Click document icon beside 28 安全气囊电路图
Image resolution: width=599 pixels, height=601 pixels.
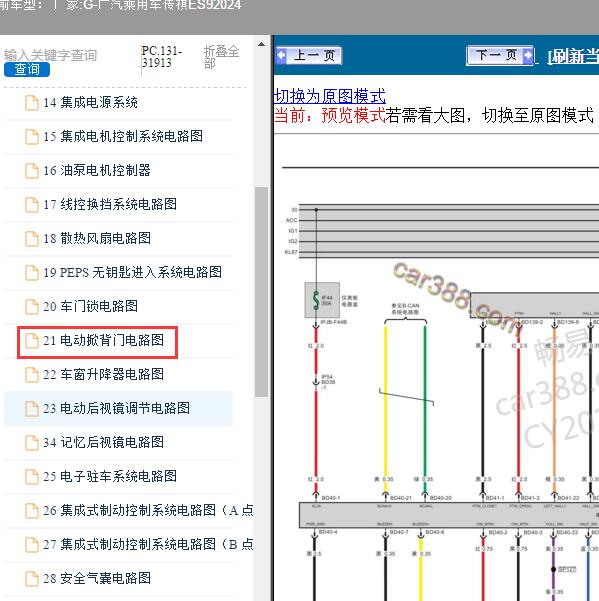[32, 578]
